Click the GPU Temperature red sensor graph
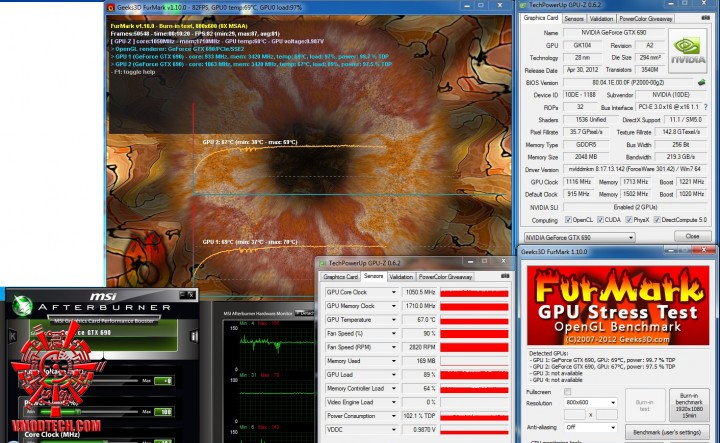 474,320
